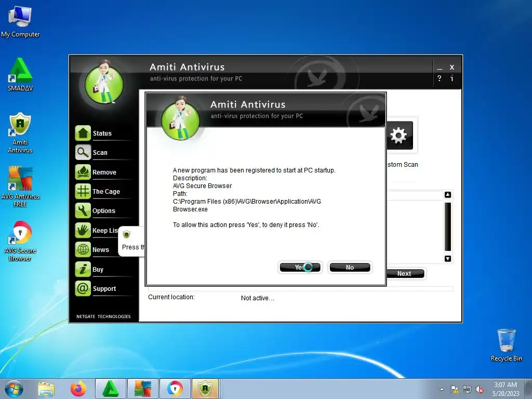Go to Status in the sidebar
This screenshot has height=399, width=532.
pyautogui.click(x=102, y=134)
